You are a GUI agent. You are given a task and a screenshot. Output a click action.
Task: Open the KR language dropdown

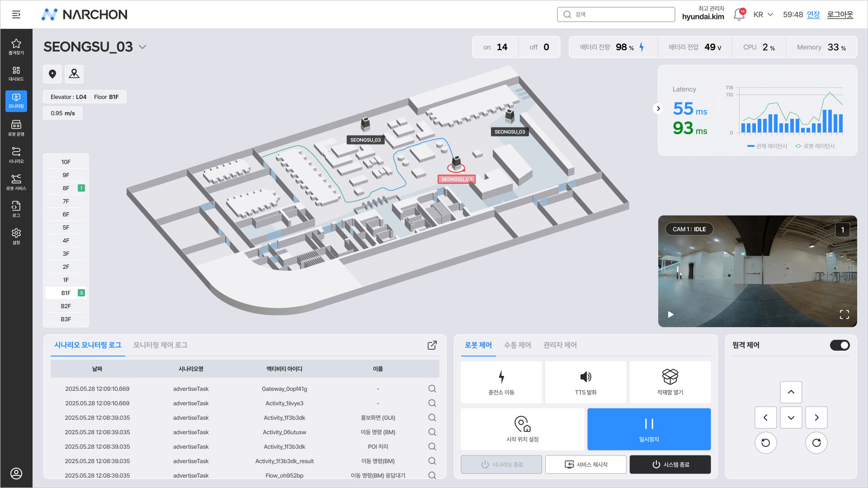coord(763,14)
